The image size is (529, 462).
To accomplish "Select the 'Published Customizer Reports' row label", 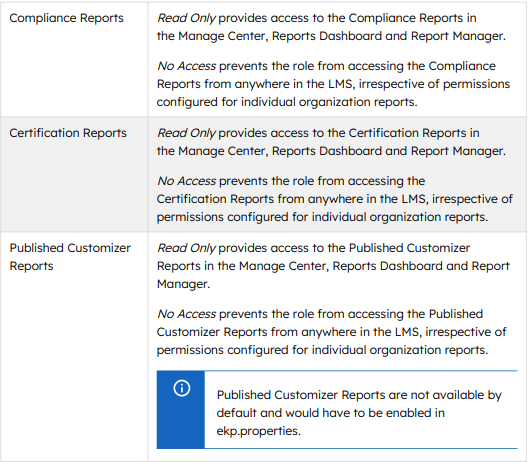I will click(70, 257).
